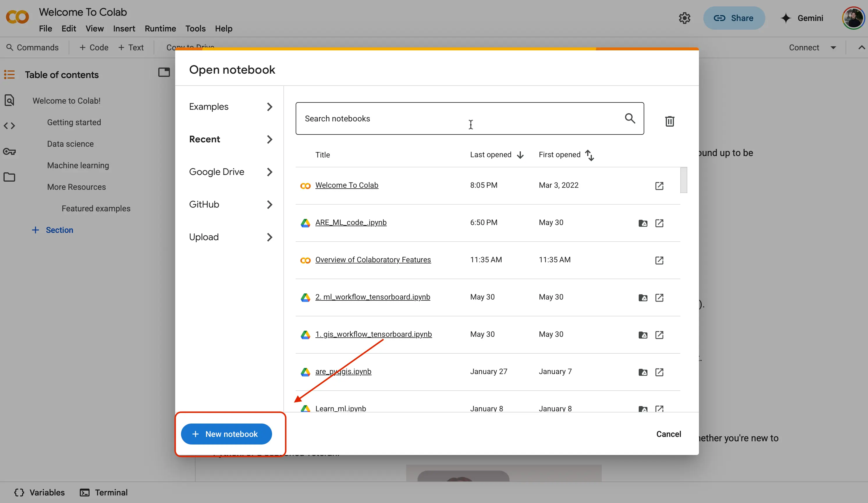Open the Terminal panel
This screenshot has height=503, width=868.
coord(104,492)
